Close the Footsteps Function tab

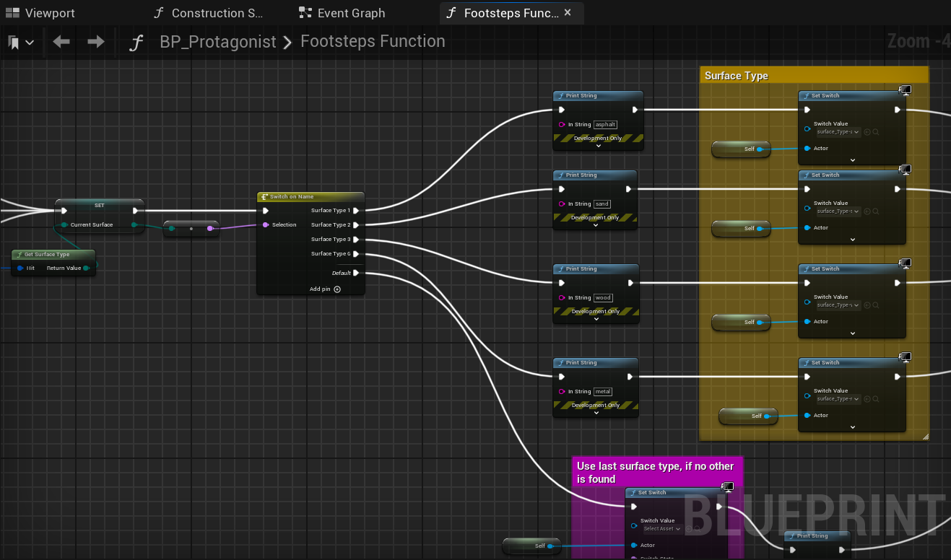568,13
